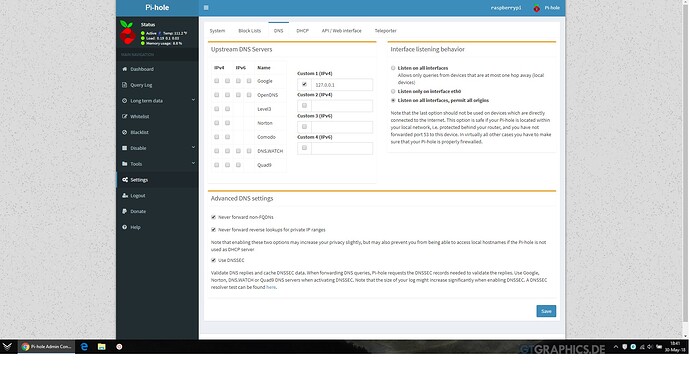Click the round red taskbar icon

(119, 347)
